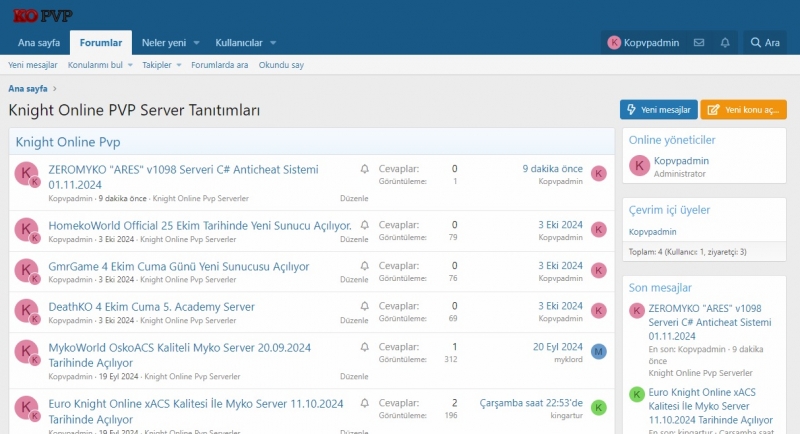800x434 pixels.
Task: Click the last-poster avatar on HomekoWorld row
Action: point(598,230)
